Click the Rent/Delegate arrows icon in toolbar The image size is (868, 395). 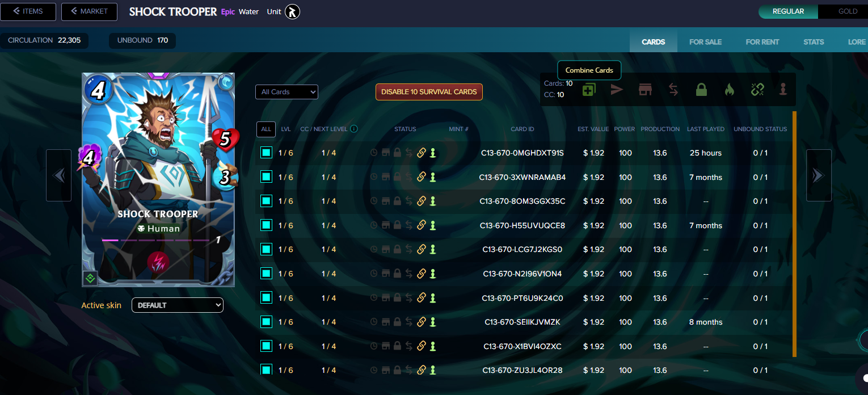[x=673, y=90]
